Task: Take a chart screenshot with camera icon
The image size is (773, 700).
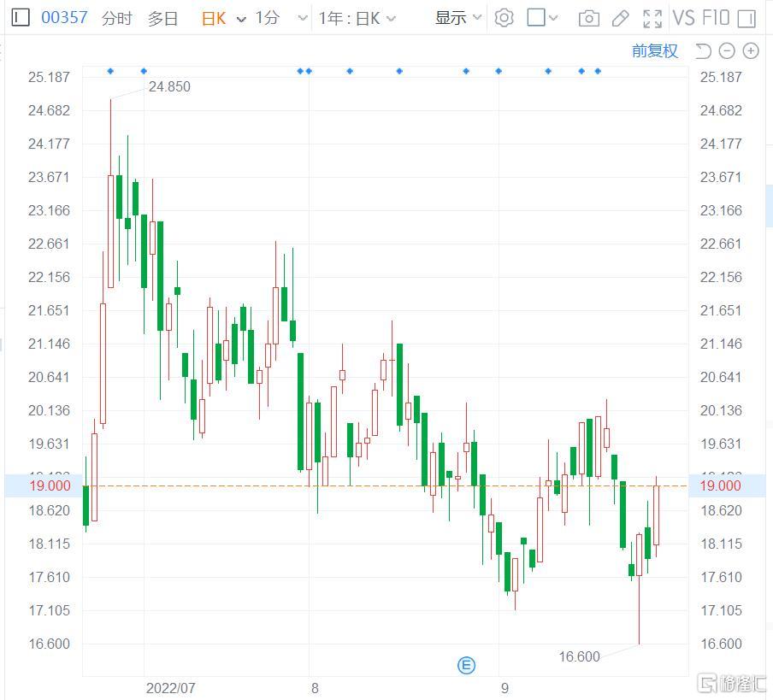Action: [x=588, y=18]
